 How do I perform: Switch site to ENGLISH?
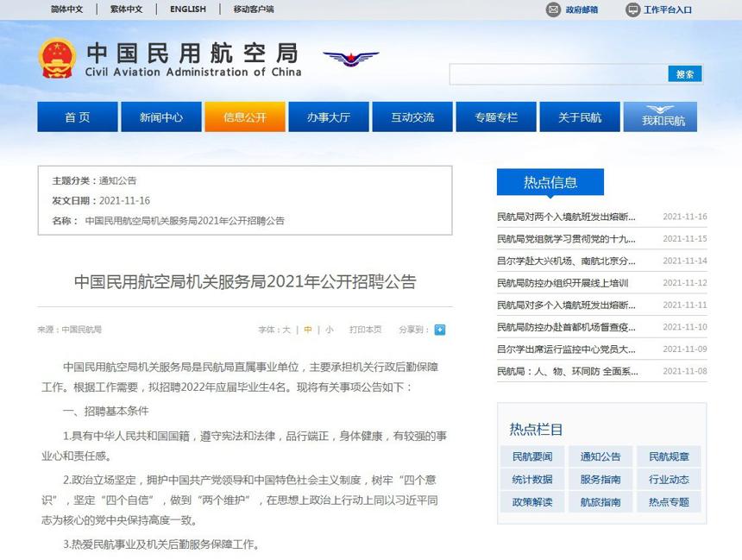pos(188,9)
